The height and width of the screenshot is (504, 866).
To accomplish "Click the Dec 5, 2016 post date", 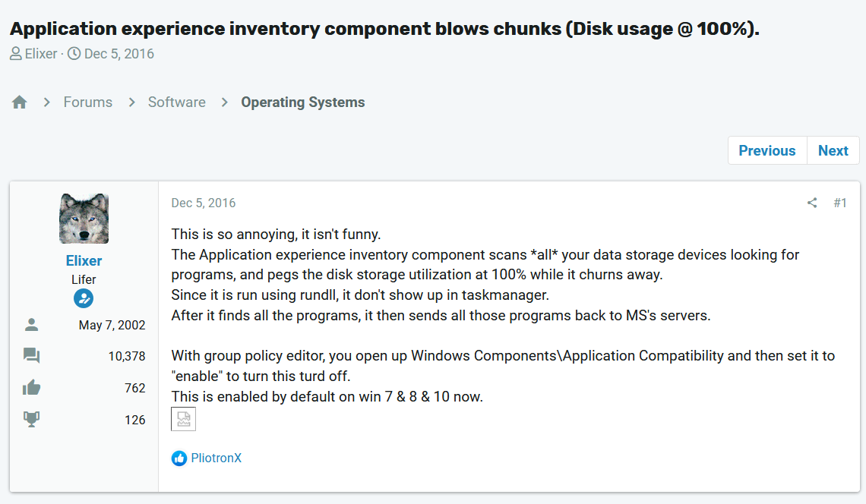I will [x=203, y=203].
